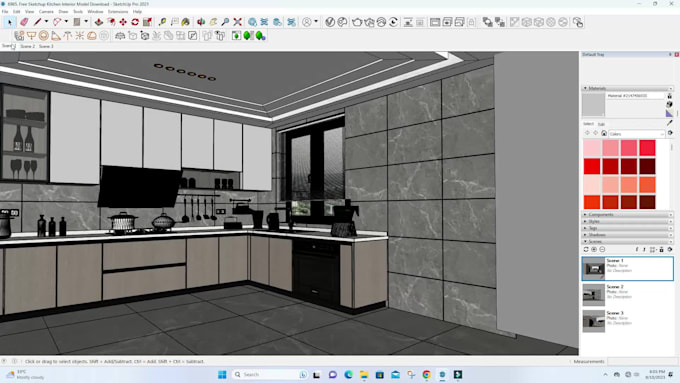This screenshot has height=383, width=680.
Task: Open the Arc tool dropdown arrow
Action: 66,22
